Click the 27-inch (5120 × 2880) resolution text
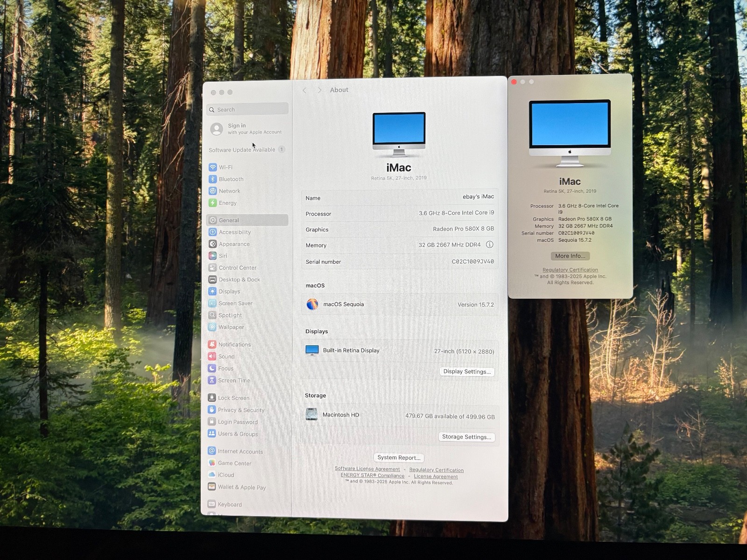The width and height of the screenshot is (747, 560). [x=464, y=351]
